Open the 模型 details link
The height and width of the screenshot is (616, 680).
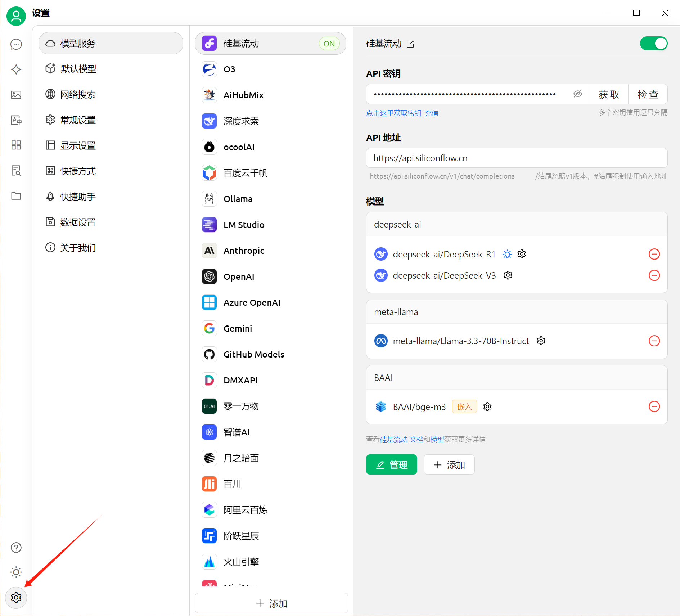click(x=437, y=439)
